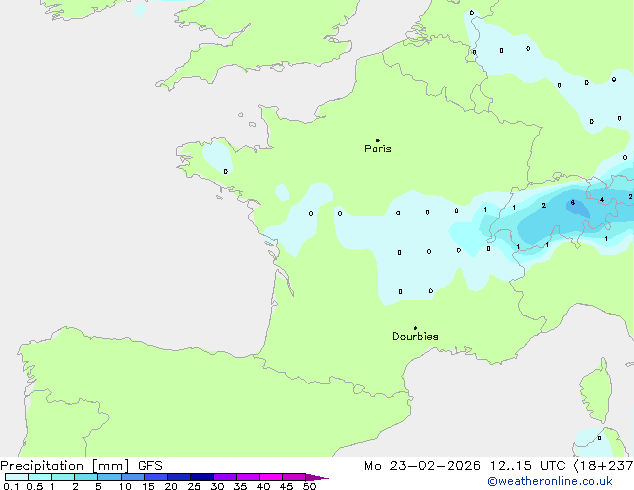The height and width of the screenshot is (490, 634).
Task: Pick the 20–25 mm legend swatch
Action: click(179, 477)
